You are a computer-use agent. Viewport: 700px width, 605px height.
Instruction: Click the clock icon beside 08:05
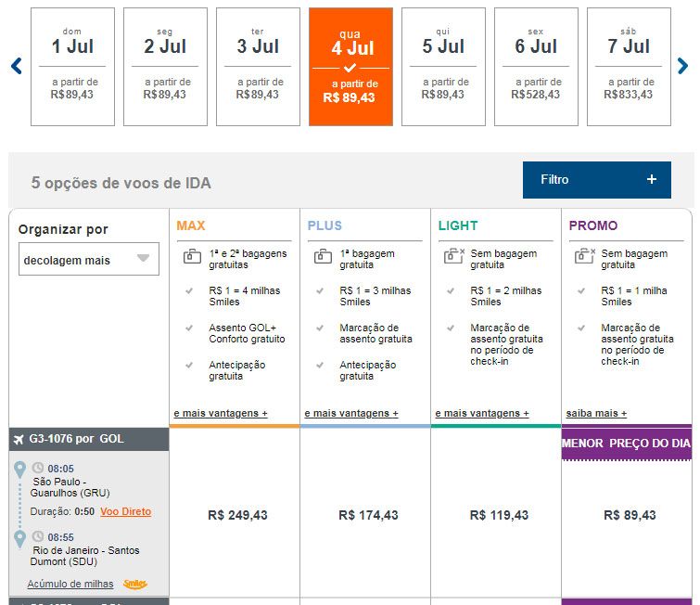[38, 468]
